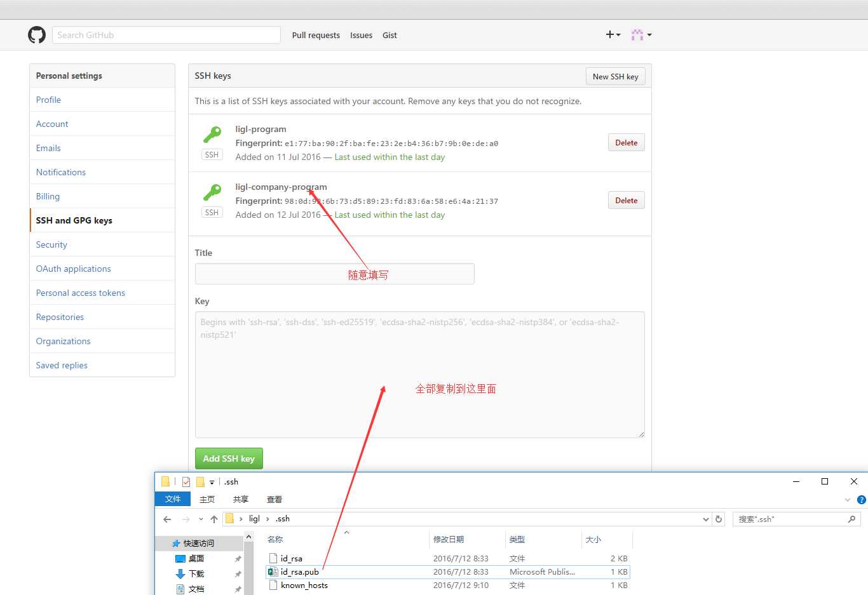Click Explorer up-folder arrow
Image resolution: width=868 pixels, height=595 pixels.
[214, 519]
